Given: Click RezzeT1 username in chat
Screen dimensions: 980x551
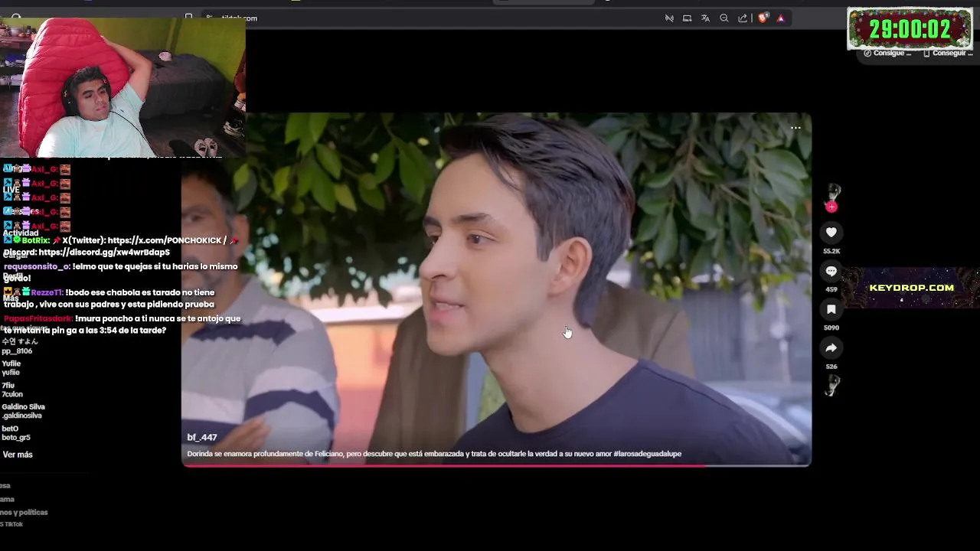Looking at the screenshot, I should click(x=47, y=292).
